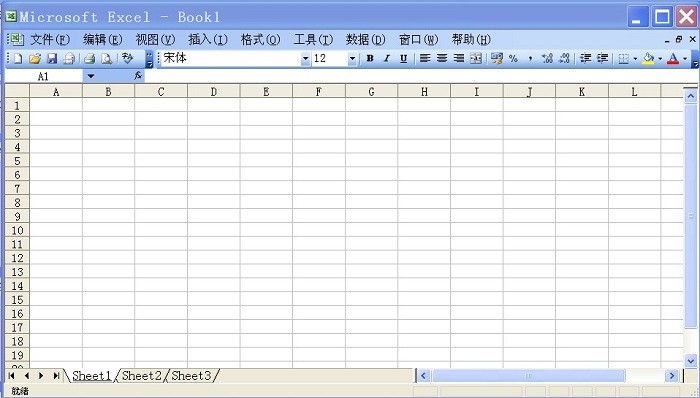Click the vertical scrollbar down arrow

coord(691,361)
